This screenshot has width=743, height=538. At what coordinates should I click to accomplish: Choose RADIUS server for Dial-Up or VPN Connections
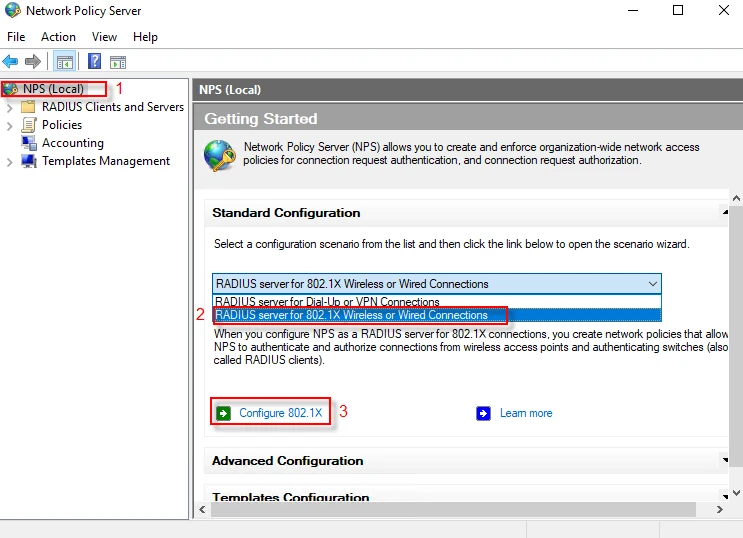(327, 301)
